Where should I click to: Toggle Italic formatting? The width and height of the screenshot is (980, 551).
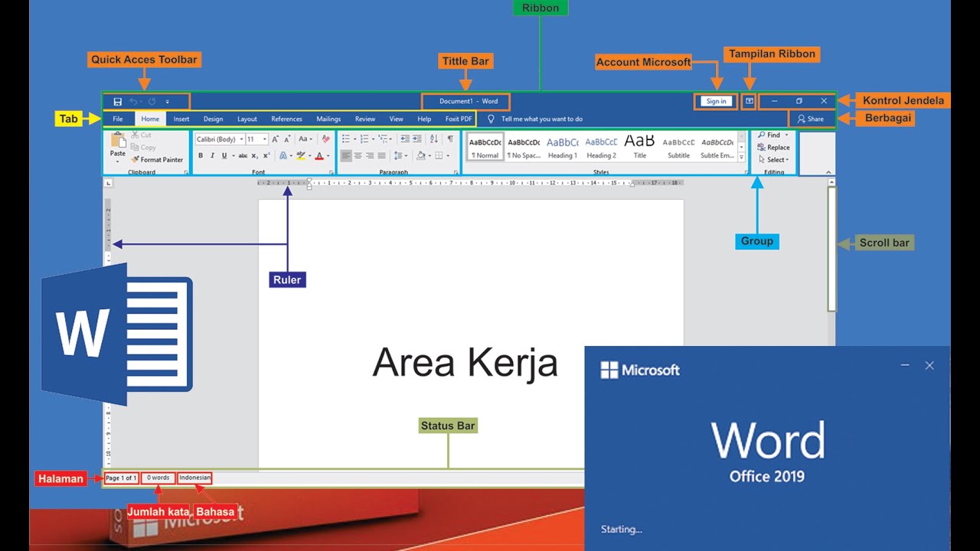click(212, 155)
